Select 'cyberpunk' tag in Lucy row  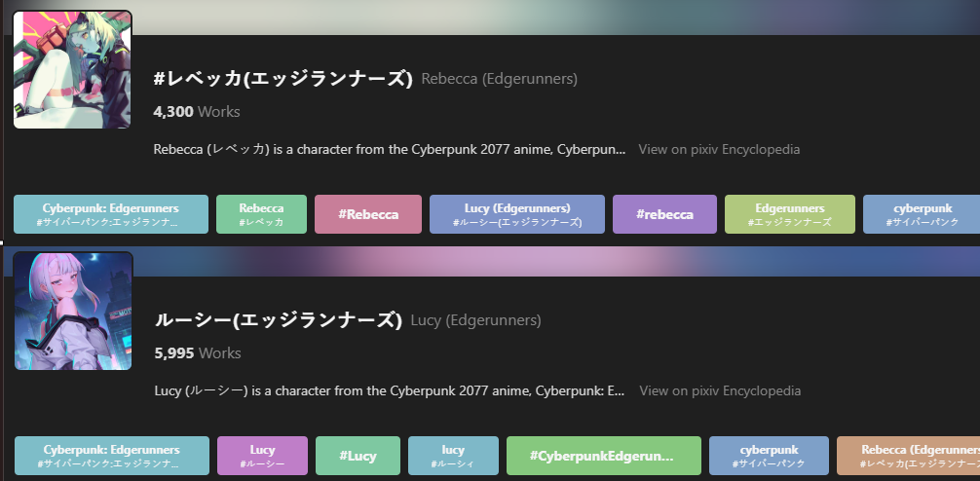click(769, 456)
